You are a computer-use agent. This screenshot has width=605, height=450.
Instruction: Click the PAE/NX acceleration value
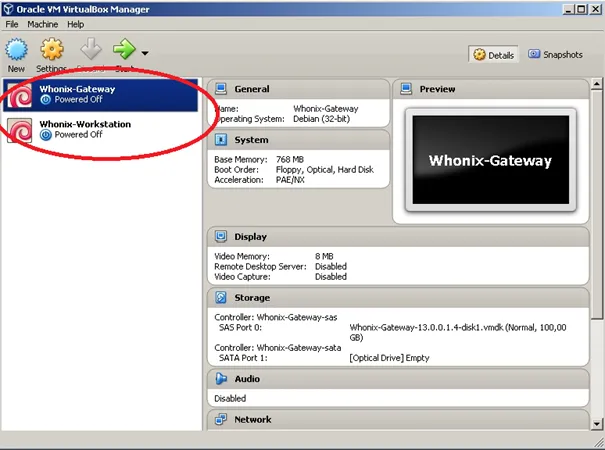coord(290,180)
